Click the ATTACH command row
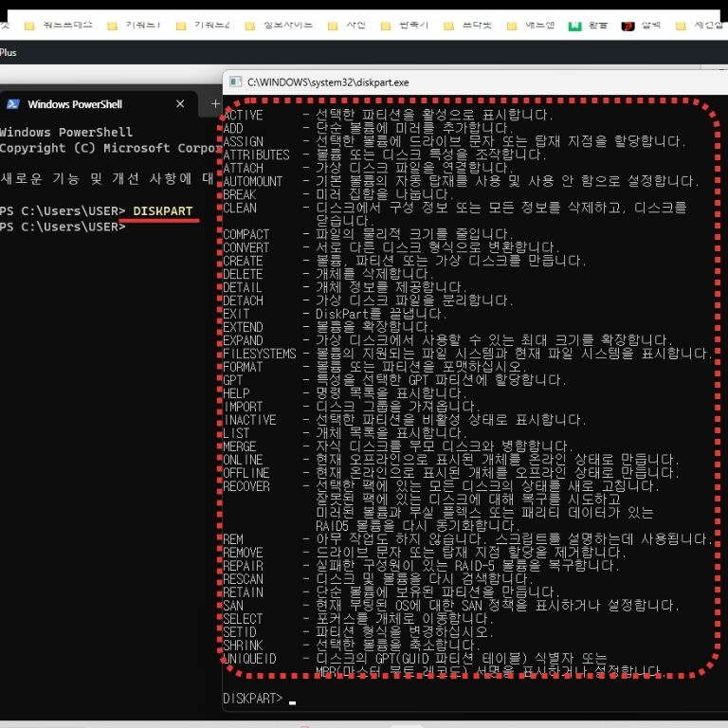This screenshot has height=728, width=728. click(368, 168)
